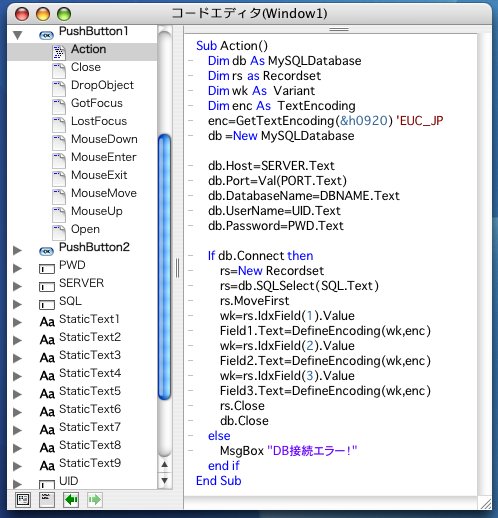The width and height of the screenshot is (498, 518).
Task: Expand the PWD control item
Action: [x=17, y=269]
